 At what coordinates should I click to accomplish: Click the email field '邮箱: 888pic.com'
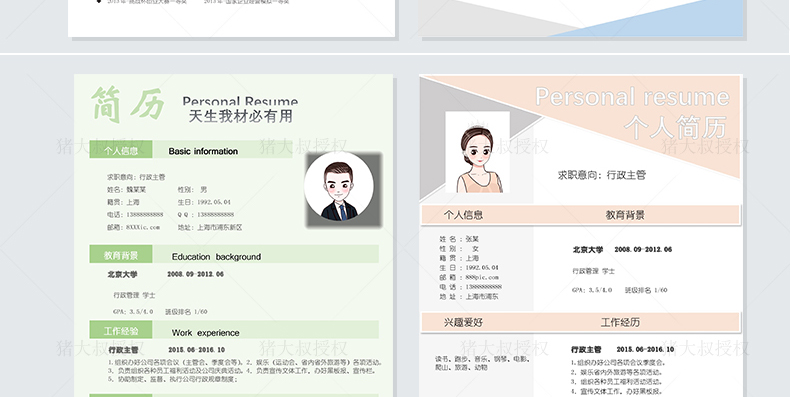coord(469,278)
